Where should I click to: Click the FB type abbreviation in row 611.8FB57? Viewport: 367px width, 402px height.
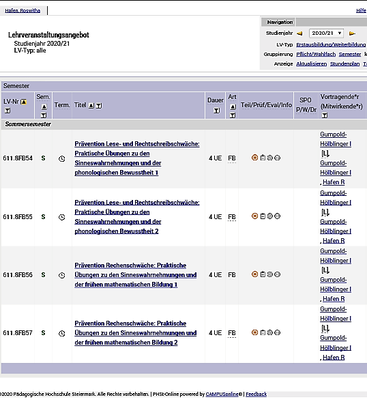coord(232,333)
